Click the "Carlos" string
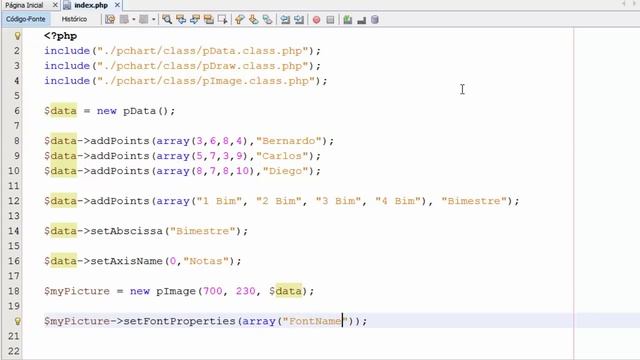The height and width of the screenshot is (360, 640). [x=282, y=156]
